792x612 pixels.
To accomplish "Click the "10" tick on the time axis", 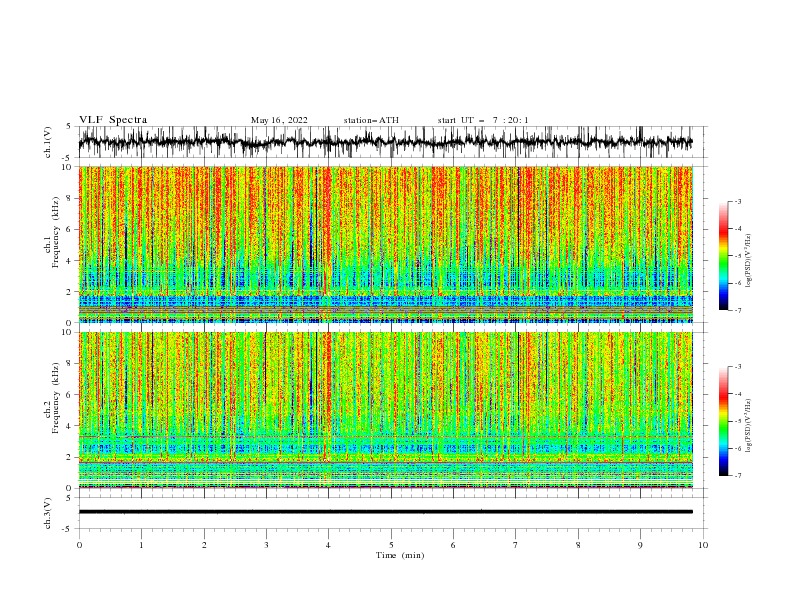I will tap(703, 545).
